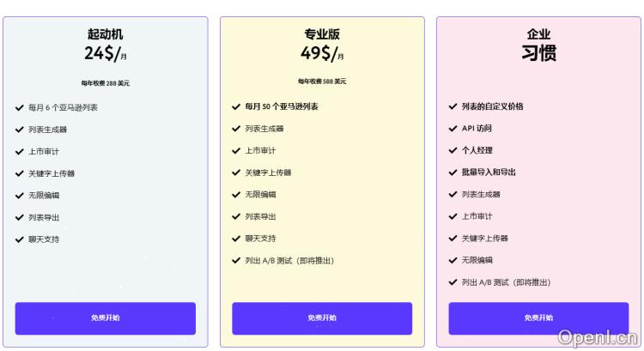Viewport: 644px width, 351px height.
Task: Click checkmark beside 列表的自定义价格
Action: tap(453, 106)
